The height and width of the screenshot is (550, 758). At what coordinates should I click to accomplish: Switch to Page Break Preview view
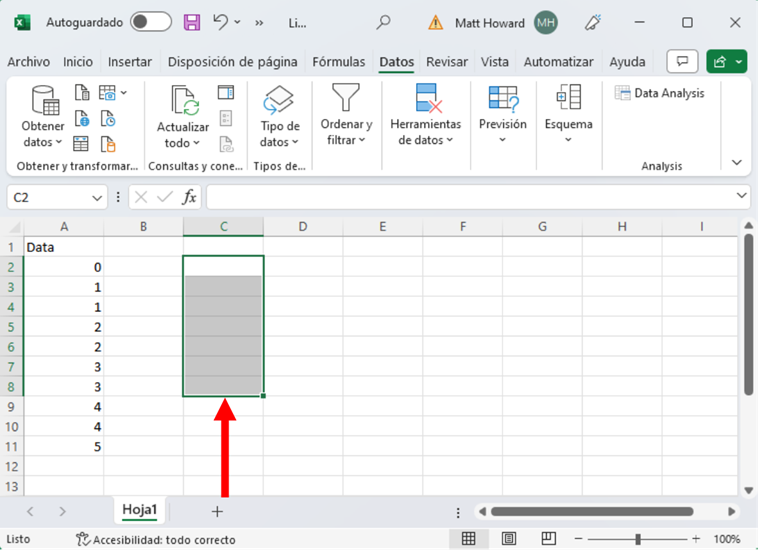tap(548, 539)
